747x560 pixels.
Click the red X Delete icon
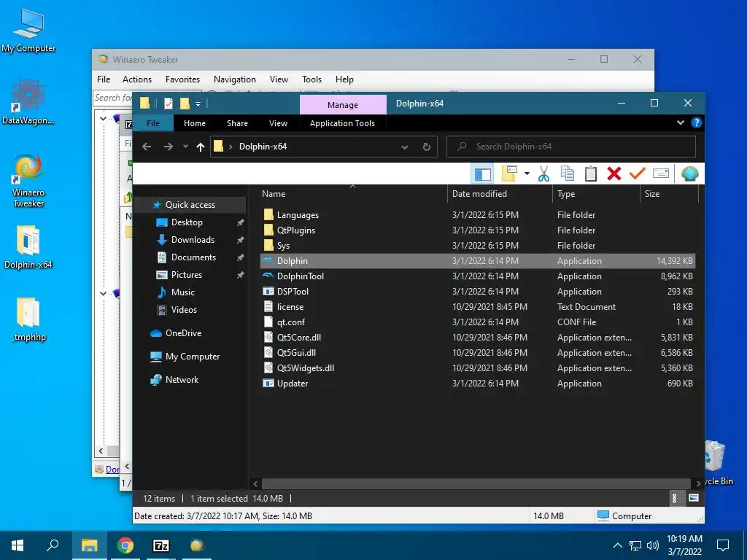pos(614,174)
